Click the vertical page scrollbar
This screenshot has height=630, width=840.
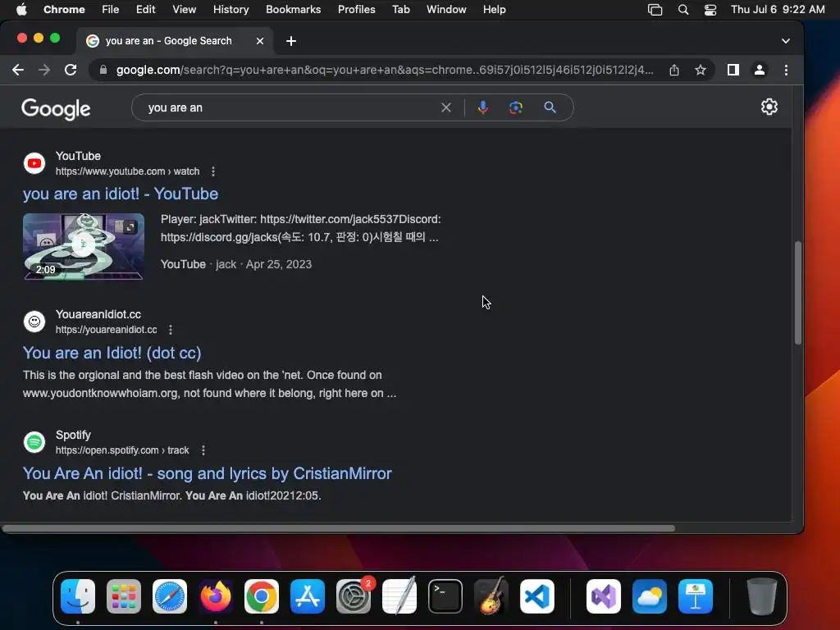[x=797, y=293]
